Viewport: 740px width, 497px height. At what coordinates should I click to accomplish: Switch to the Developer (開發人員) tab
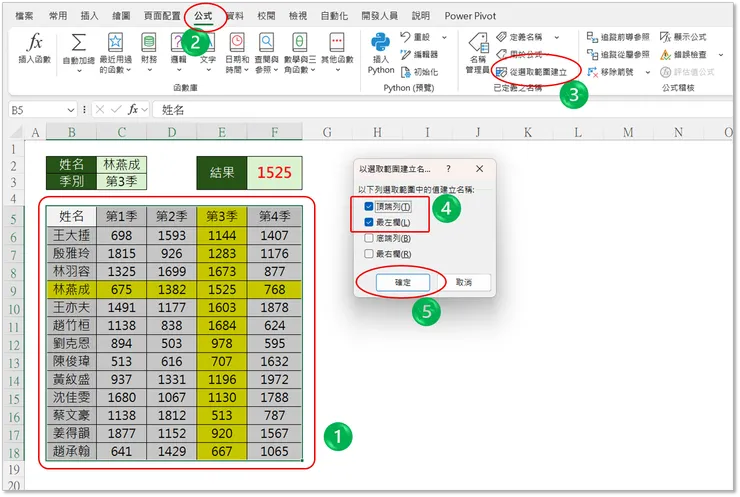(x=379, y=16)
